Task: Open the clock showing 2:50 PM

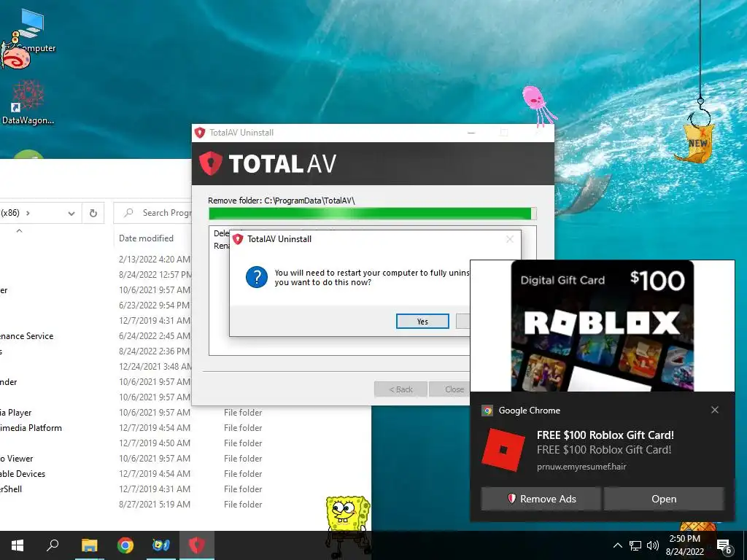Action: (x=684, y=545)
